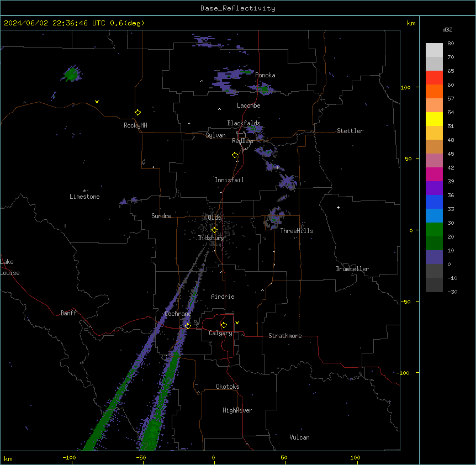Click the Sylvan label

pos(215,135)
